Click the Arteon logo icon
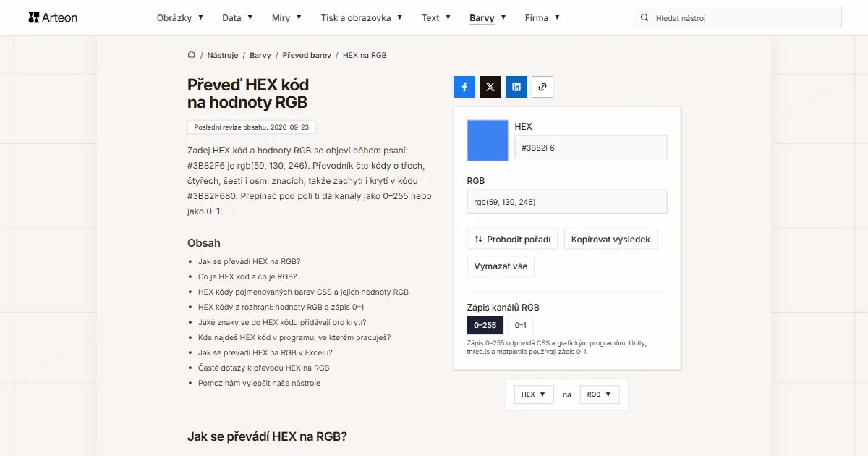The image size is (868, 456). tap(33, 17)
